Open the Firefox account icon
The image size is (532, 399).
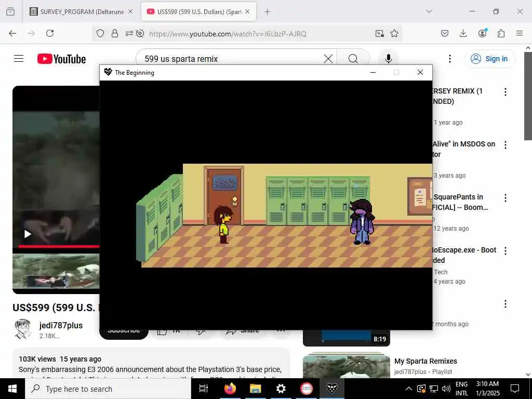pos(483,33)
